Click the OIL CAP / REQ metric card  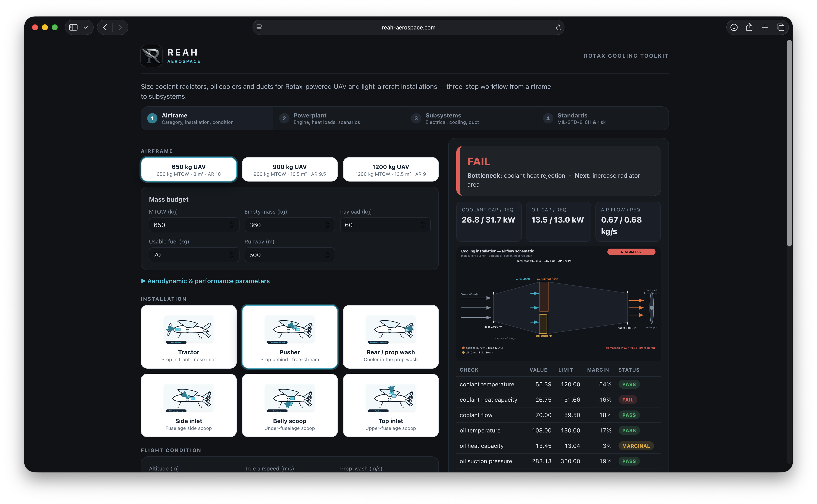point(558,221)
